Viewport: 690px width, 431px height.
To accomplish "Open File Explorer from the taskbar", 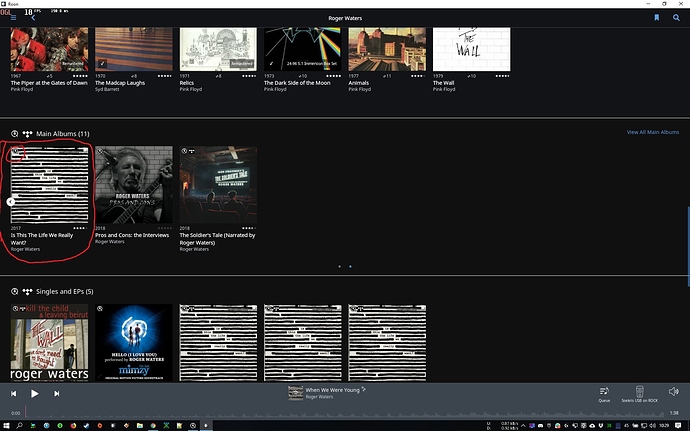I will (x=139, y=426).
